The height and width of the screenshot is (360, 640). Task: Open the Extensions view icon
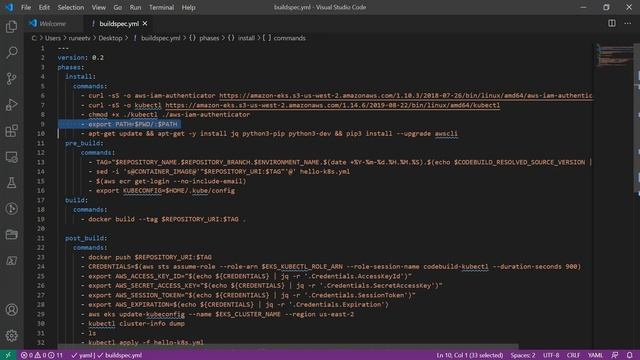point(11,131)
